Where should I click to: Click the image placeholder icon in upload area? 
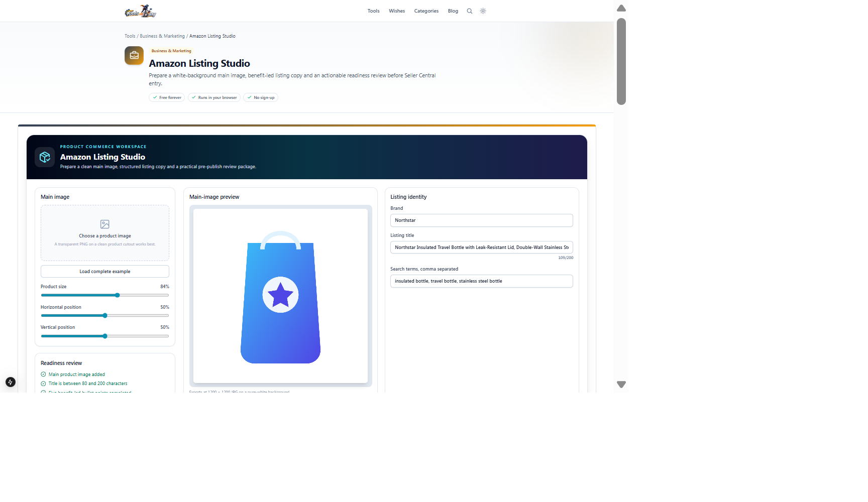click(105, 224)
